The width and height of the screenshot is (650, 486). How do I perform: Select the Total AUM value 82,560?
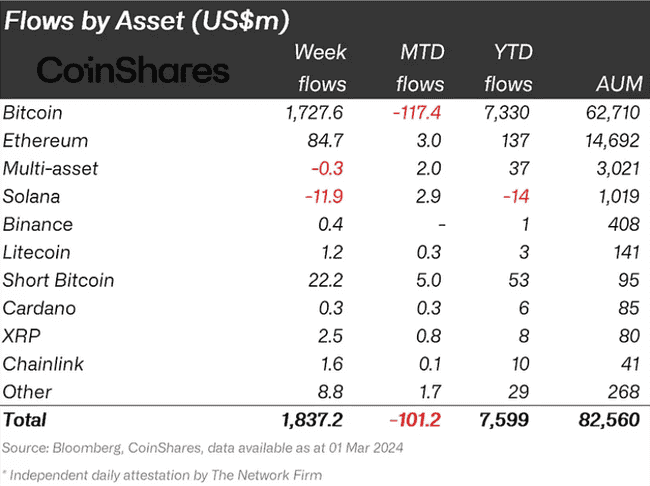coord(606,420)
